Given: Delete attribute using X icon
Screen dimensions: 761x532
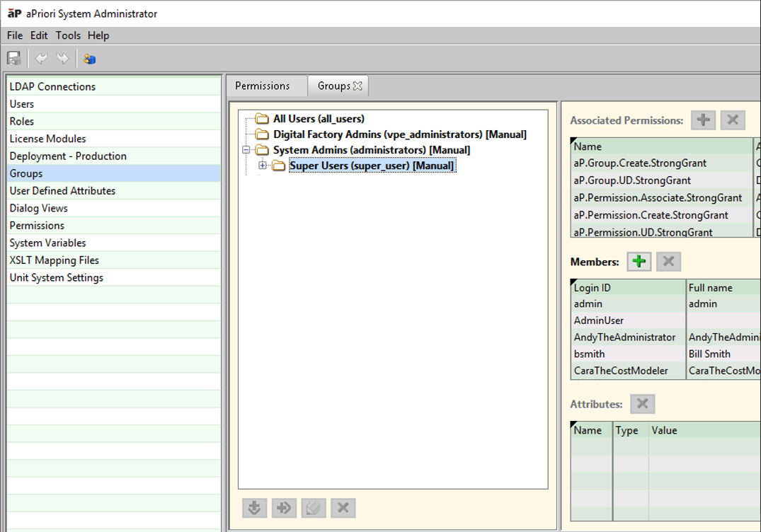Looking at the screenshot, I should (643, 403).
